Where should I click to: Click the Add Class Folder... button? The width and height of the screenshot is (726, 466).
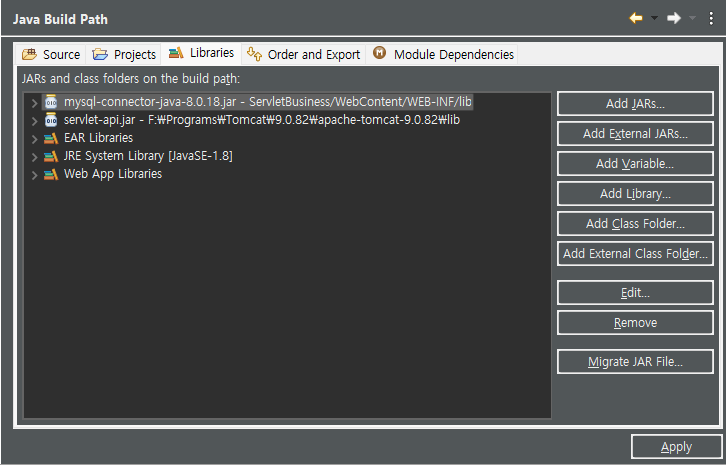pyautogui.click(x=635, y=224)
